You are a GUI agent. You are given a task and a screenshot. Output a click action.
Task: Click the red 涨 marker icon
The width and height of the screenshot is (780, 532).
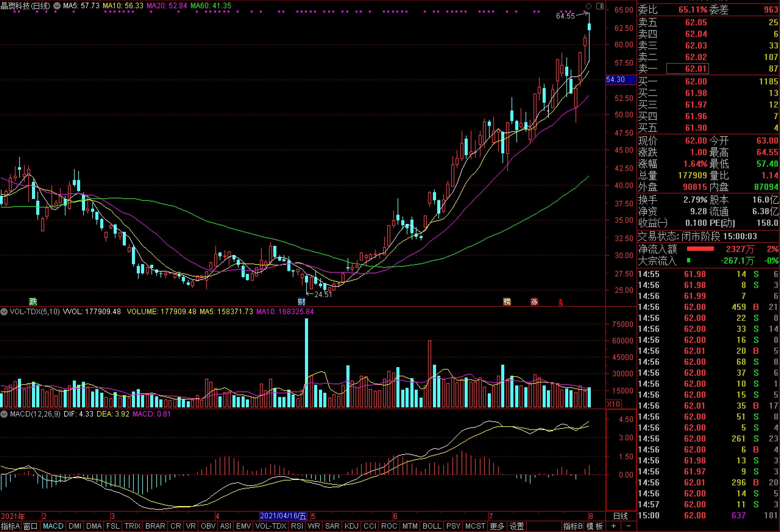pos(534,301)
